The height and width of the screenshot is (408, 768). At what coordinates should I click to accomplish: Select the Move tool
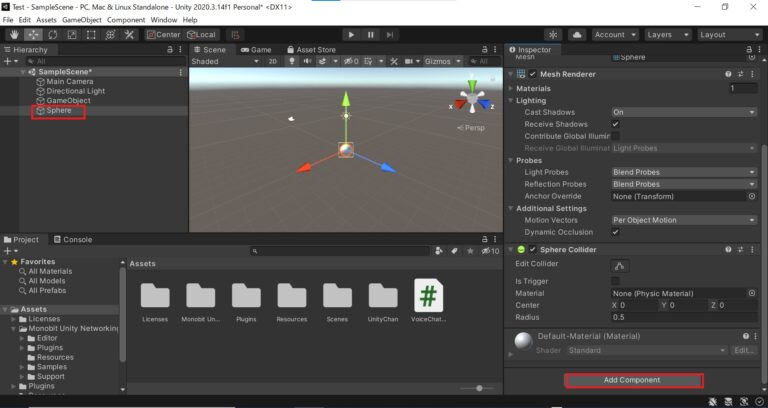[x=33, y=35]
